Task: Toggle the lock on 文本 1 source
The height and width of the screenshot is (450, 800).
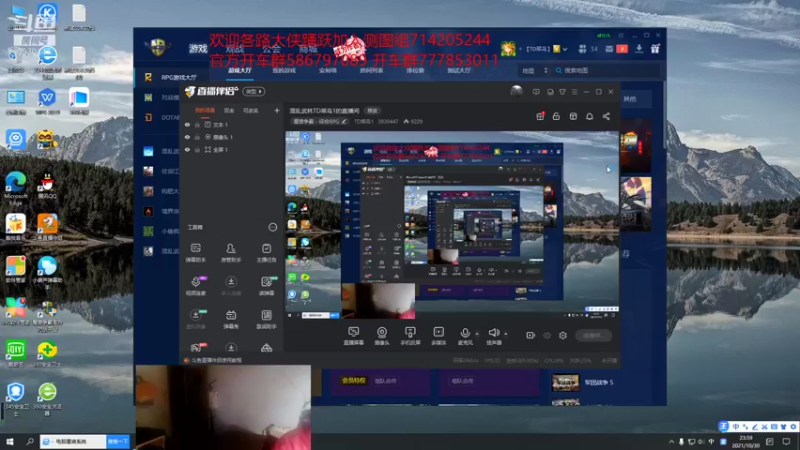Action: 197,124
